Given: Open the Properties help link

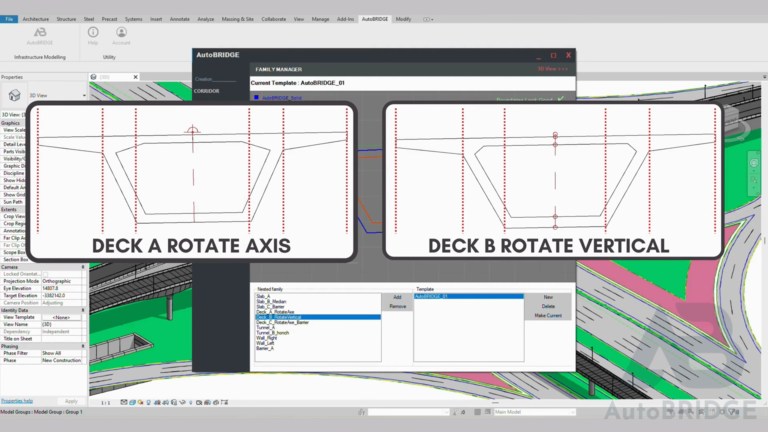Looking at the screenshot, I should (17, 401).
